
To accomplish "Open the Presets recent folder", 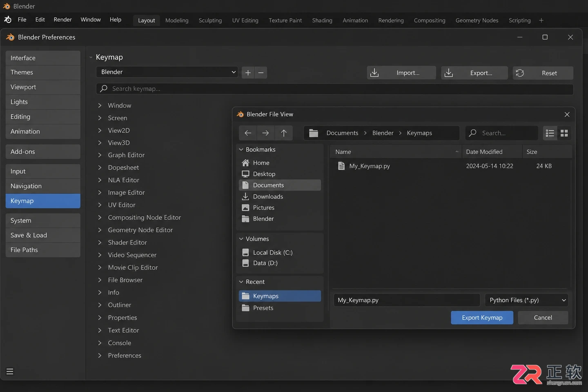I will point(280,308).
